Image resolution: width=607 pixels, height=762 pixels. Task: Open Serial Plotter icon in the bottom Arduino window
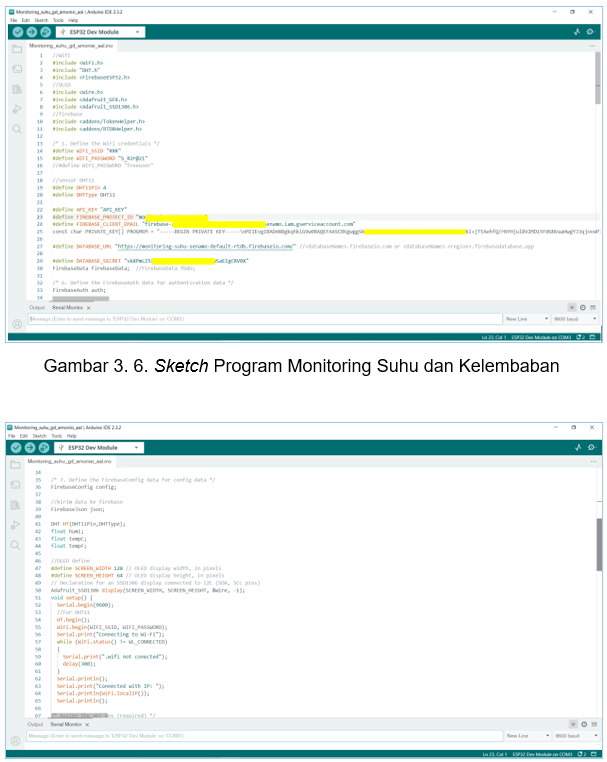(578, 448)
